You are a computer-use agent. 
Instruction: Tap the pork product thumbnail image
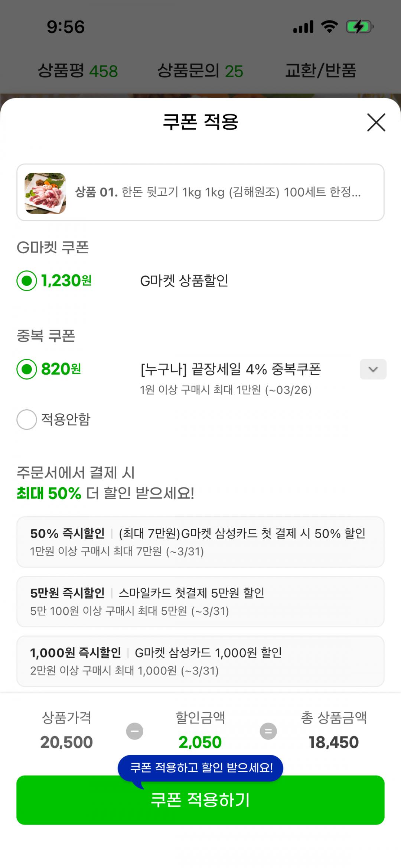(x=45, y=193)
